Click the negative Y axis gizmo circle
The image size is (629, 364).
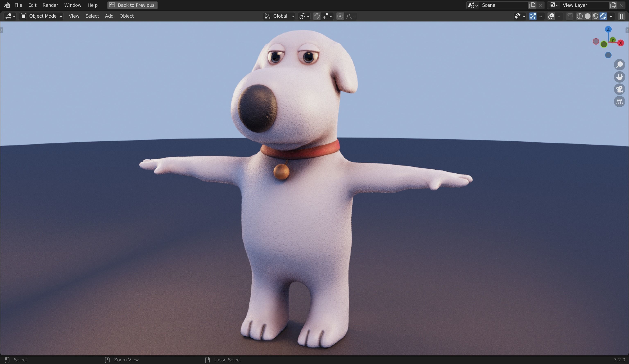[604, 44]
